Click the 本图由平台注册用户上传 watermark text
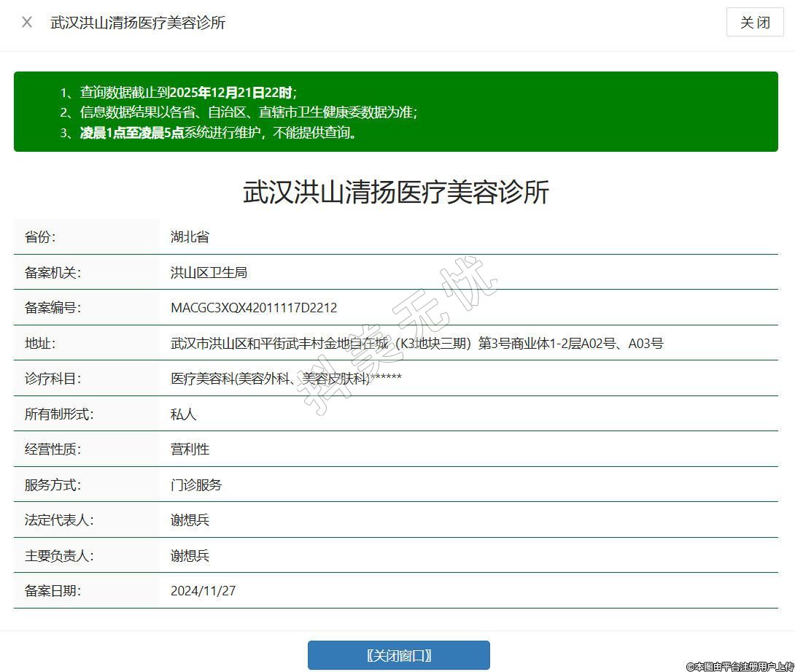The height and width of the screenshot is (672, 795). point(739,666)
